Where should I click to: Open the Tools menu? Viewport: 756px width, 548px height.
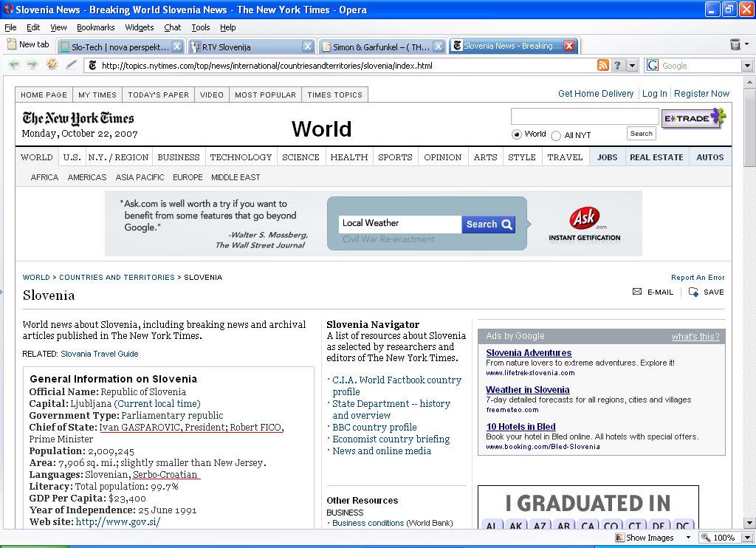tap(201, 27)
